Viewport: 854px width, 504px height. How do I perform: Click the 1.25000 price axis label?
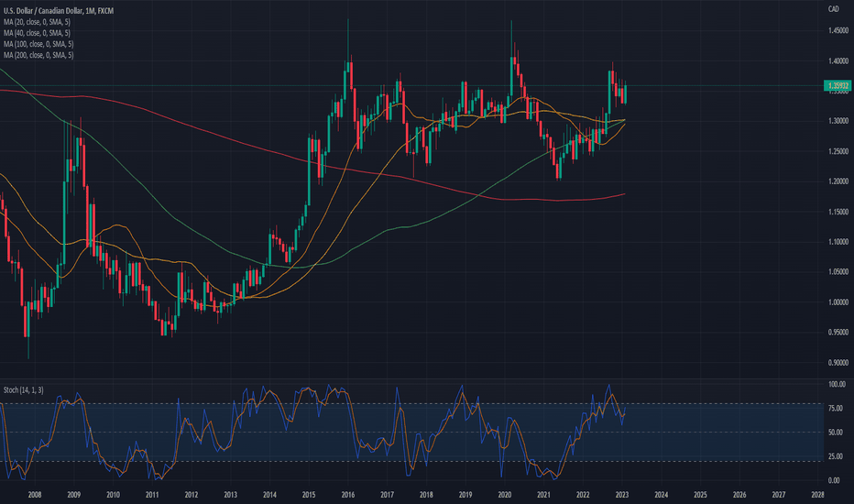click(838, 151)
